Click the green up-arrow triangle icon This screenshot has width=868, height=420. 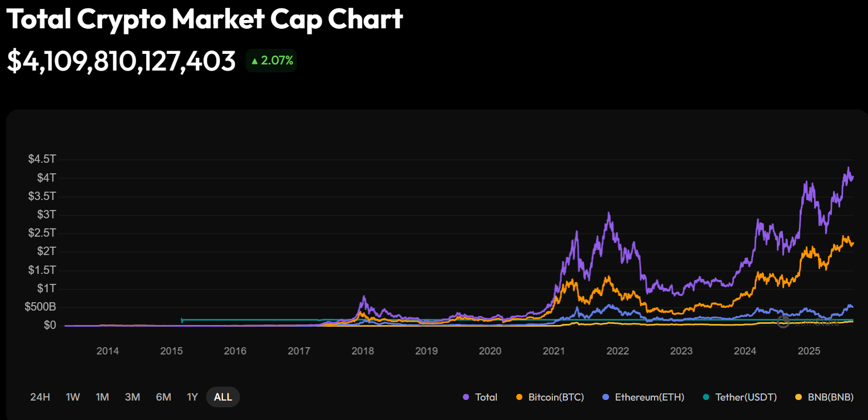tap(255, 61)
